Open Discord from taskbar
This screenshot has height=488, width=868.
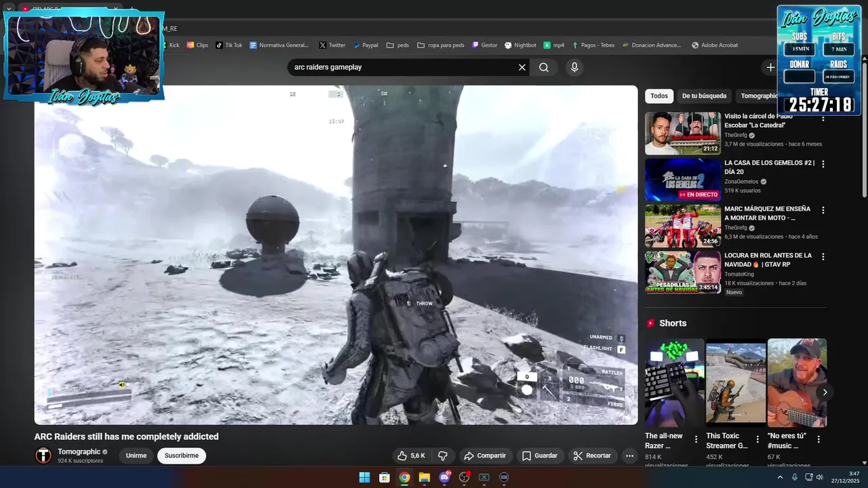pyautogui.click(x=444, y=477)
